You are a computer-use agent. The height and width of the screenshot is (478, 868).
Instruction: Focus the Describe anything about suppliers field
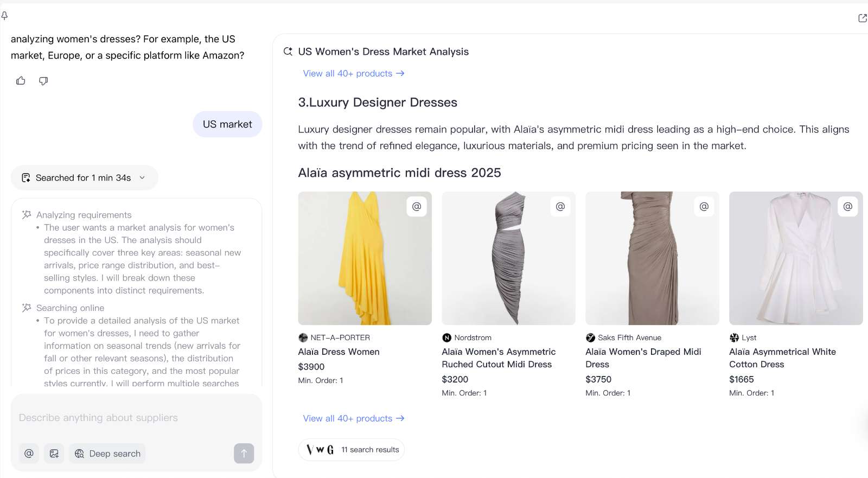click(x=136, y=418)
